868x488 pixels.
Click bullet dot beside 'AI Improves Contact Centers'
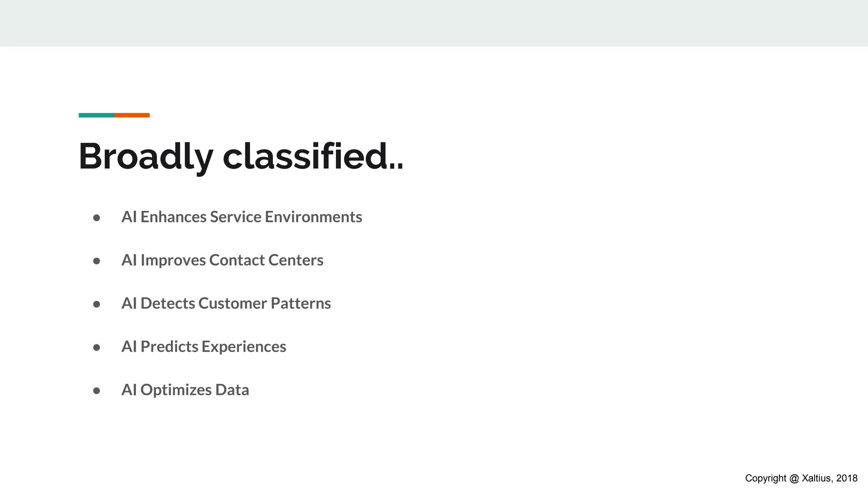point(97,261)
